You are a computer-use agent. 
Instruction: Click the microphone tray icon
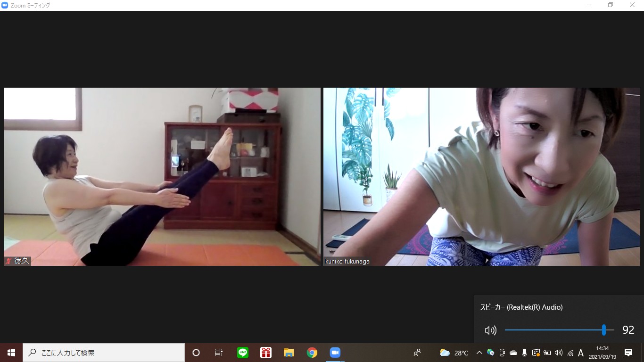point(525,353)
